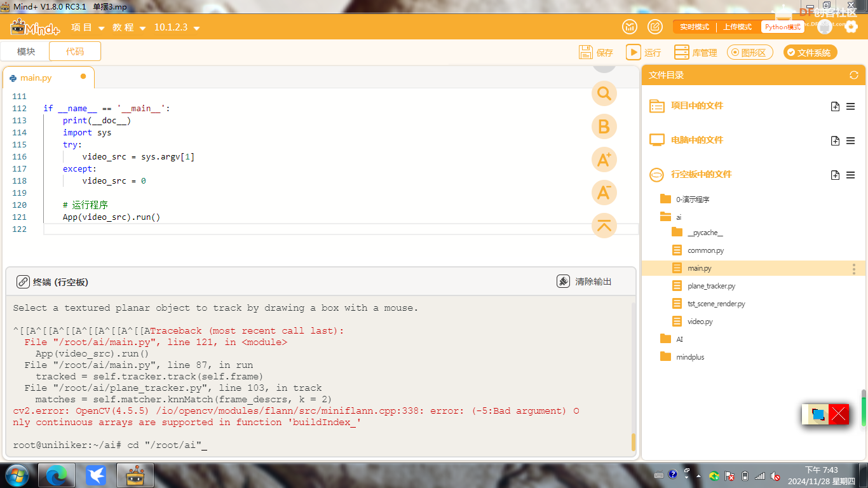Click the user avatar icon in header
Viewport: 868px width, 488px height.
point(825,27)
